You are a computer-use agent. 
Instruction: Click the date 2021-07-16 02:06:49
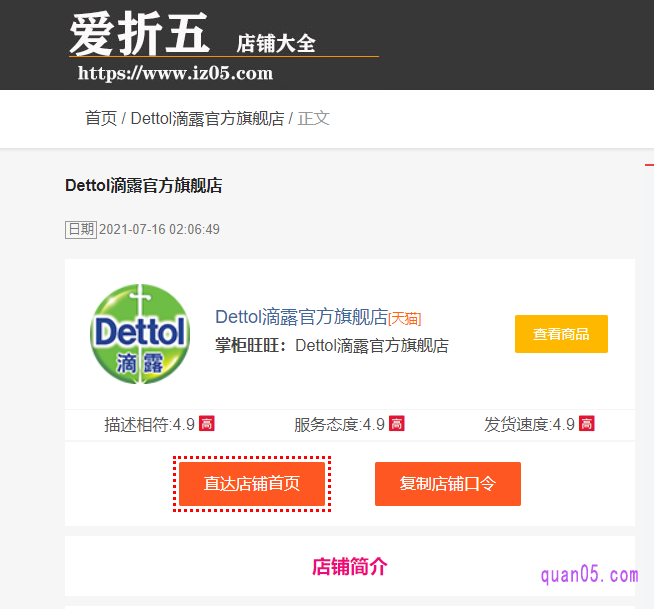tap(159, 229)
